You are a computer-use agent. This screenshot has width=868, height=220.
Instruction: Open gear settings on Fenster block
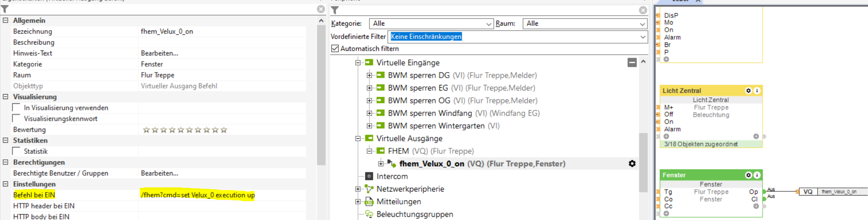[748, 175]
